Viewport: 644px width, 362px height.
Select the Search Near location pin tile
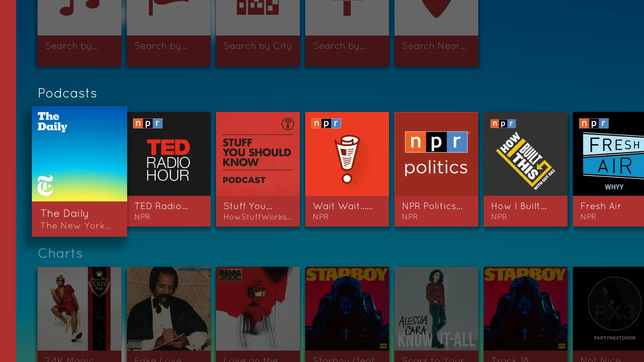(x=436, y=33)
